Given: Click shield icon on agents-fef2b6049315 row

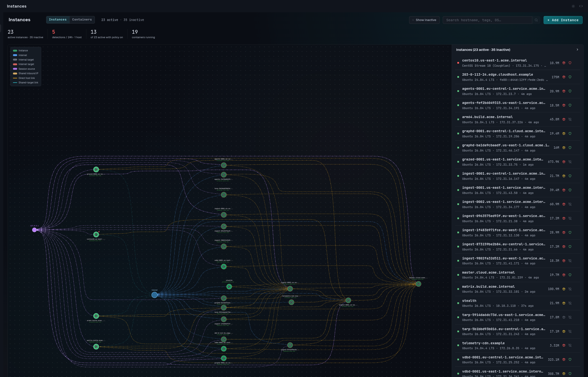Looking at the screenshot, I should coord(570,105).
